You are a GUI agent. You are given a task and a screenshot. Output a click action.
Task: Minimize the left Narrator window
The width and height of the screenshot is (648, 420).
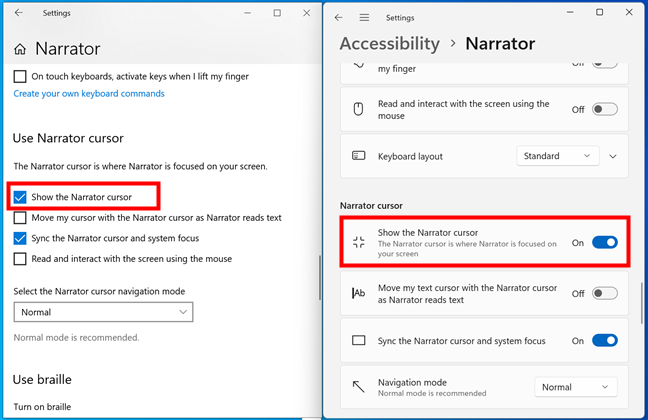[x=248, y=13]
